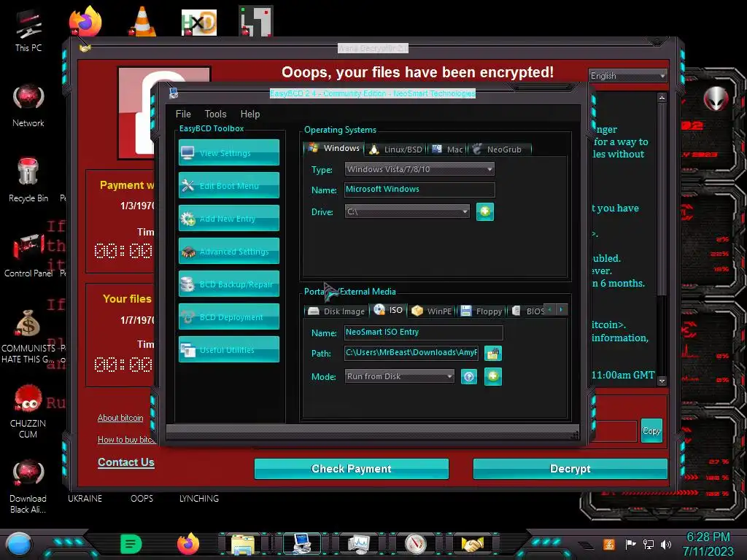
Task: Open Firefox from the taskbar
Action: coord(188,544)
